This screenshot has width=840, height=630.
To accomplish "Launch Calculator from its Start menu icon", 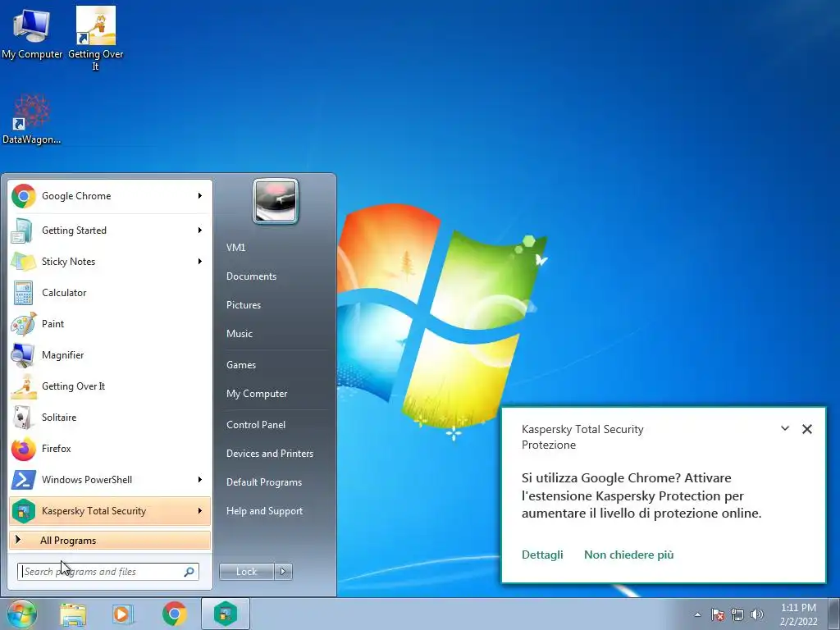I will (x=24, y=293).
